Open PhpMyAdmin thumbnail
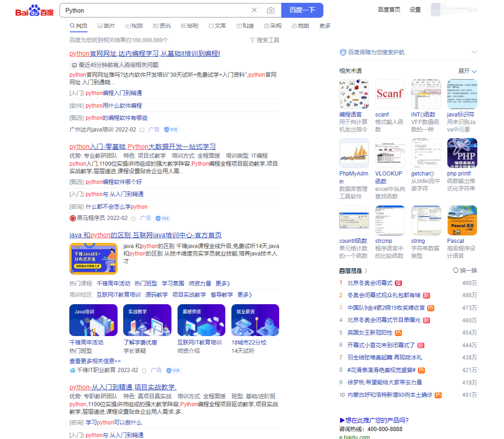 tap(354, 153)
